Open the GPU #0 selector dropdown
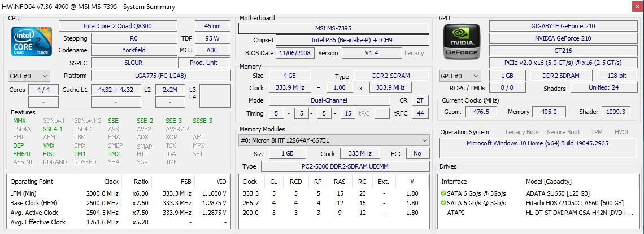The width and height of the screenshot is (644, 234). (460, 76)
